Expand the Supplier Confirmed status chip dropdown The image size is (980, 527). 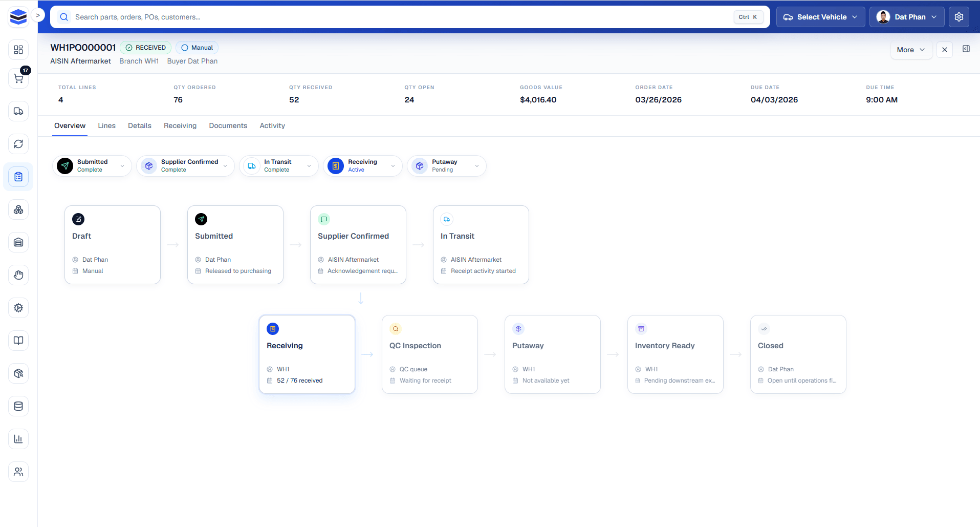coord(226,166)
